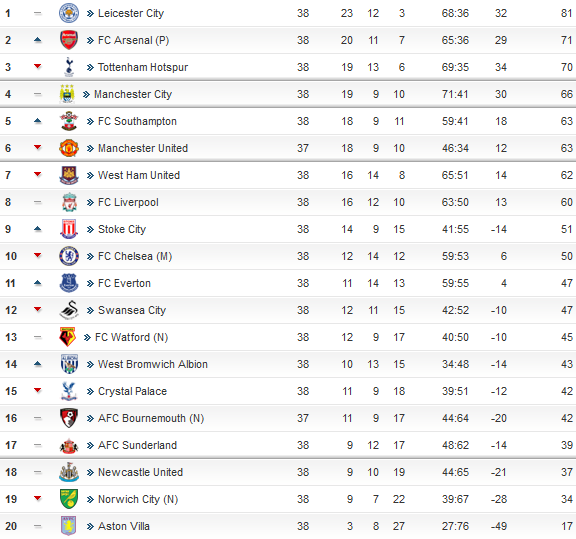Open the Crystal Palace team link

[132, 391]
